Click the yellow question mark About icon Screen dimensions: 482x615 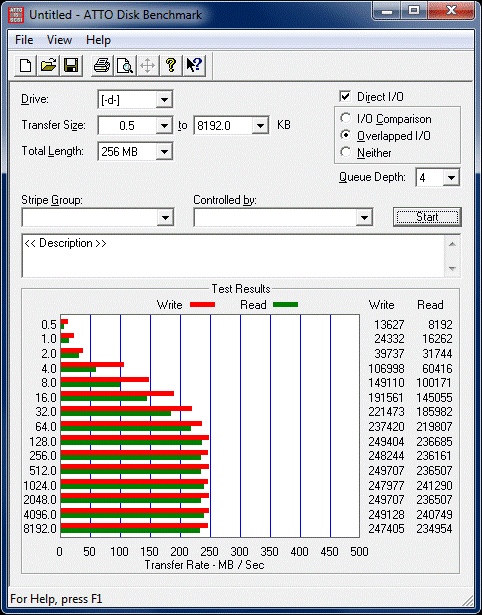tap(171, 65)
